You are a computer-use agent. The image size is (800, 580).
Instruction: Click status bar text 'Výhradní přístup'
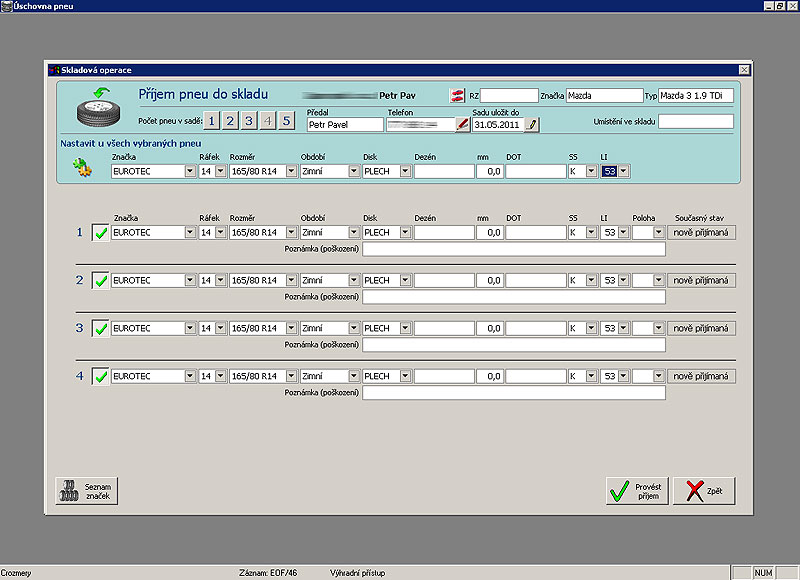pos(357,573)
